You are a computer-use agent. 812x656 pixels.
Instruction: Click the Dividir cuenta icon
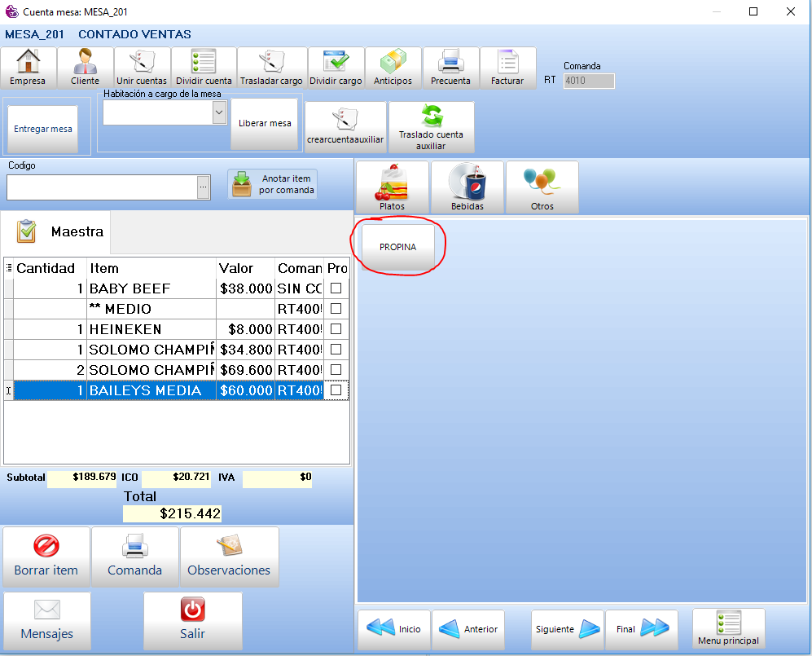[x=204, y=63]
